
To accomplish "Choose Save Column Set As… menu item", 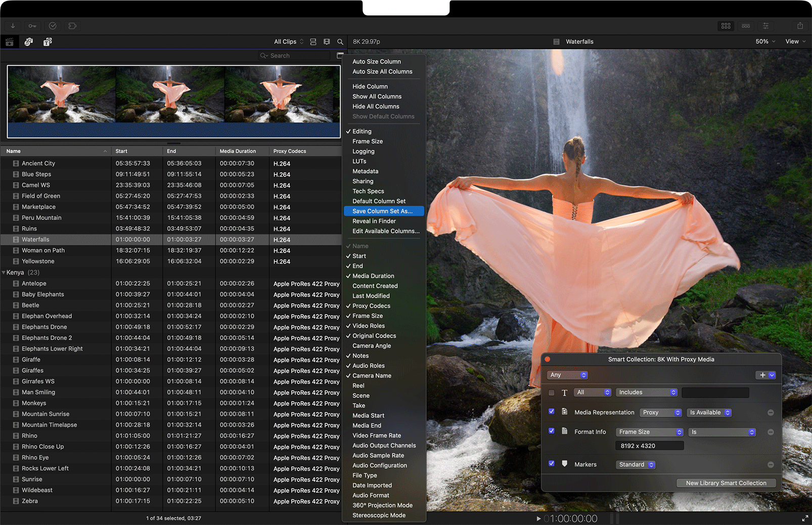I will [x=382, y=211].
